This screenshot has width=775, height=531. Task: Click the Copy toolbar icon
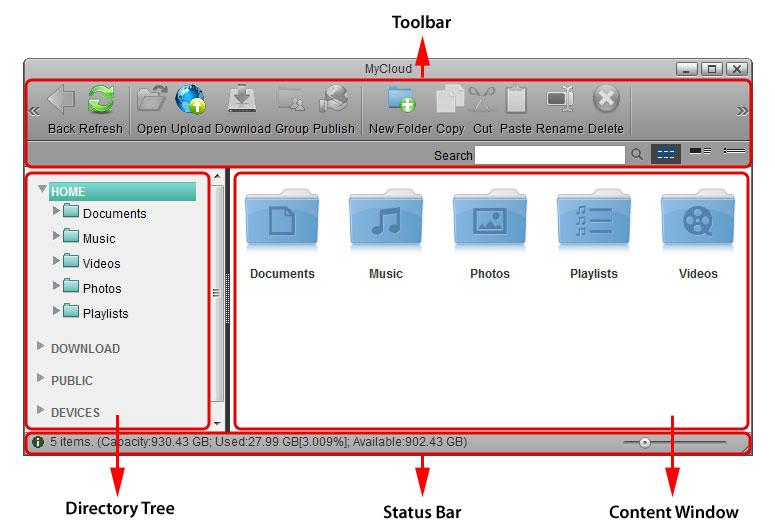450,98
